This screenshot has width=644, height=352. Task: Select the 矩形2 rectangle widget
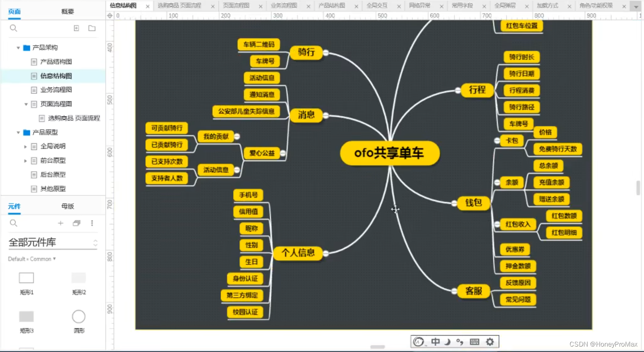click(79, 278)
